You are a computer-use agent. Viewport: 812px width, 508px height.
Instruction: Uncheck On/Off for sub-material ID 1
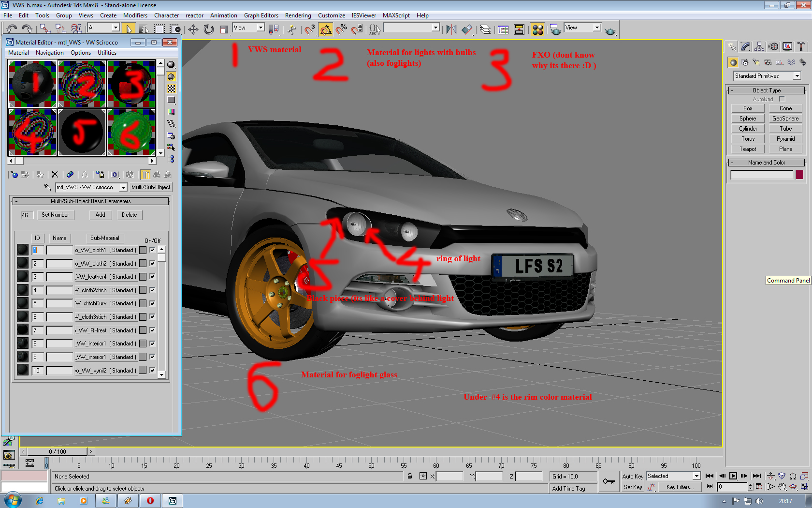pos(152,250)
